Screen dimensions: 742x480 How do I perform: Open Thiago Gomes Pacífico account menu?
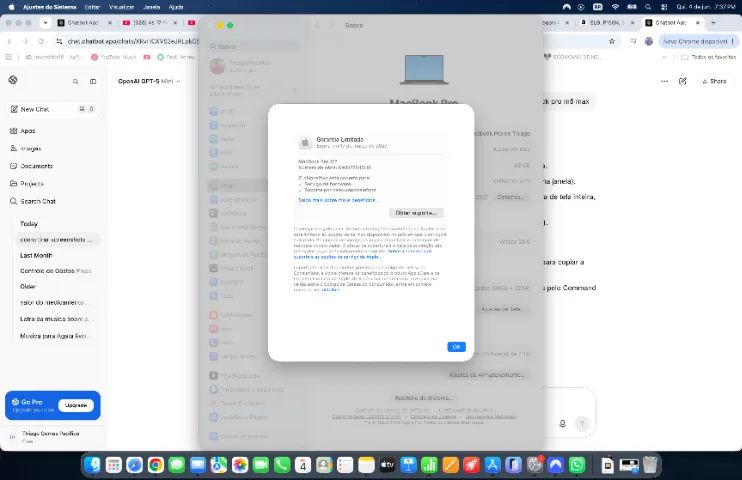point(51,437)
